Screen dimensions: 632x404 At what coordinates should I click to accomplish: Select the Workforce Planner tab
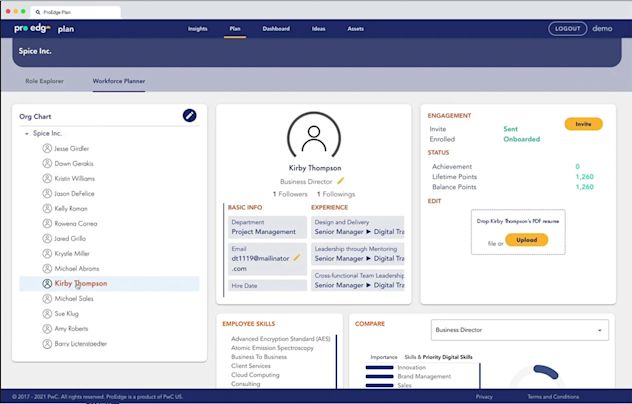119,81
